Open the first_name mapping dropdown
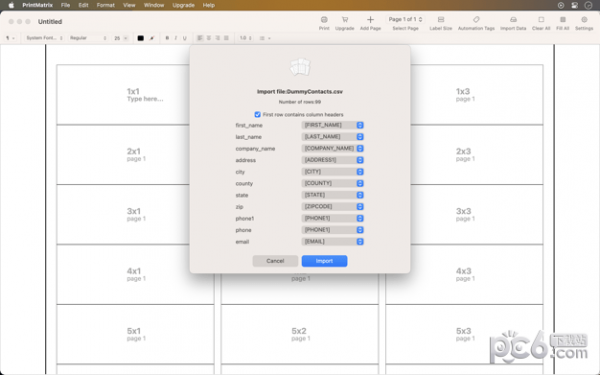 (x=333, y=125)
